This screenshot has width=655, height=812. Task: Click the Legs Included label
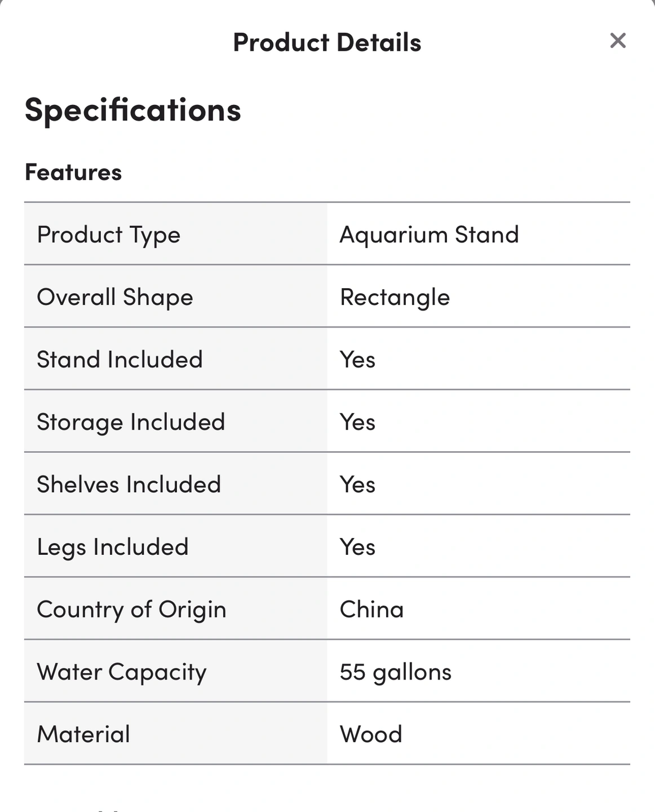coord(113,547)
